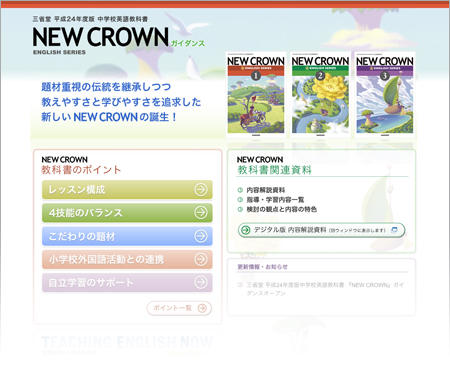Image resolution: width=450 pixels, height=366 pixels.
Task: Open the 内容解説資料 link
Action: coord(266,190)
